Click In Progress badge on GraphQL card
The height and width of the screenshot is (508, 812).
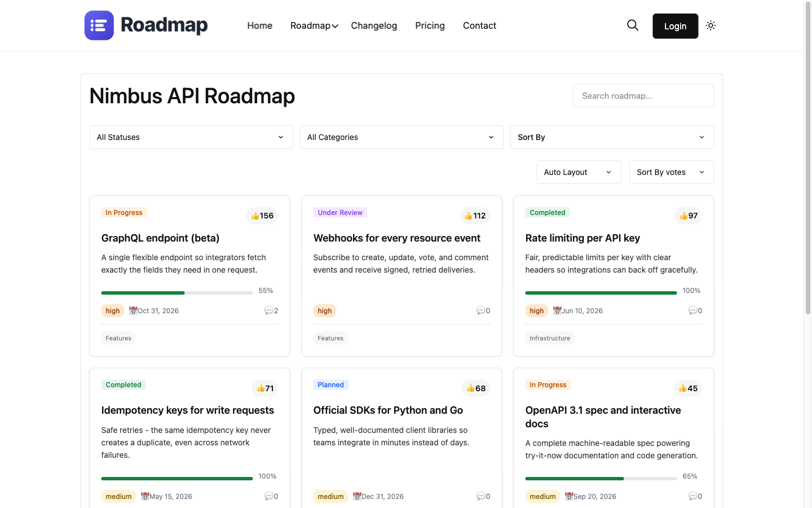tap(124, 213)
